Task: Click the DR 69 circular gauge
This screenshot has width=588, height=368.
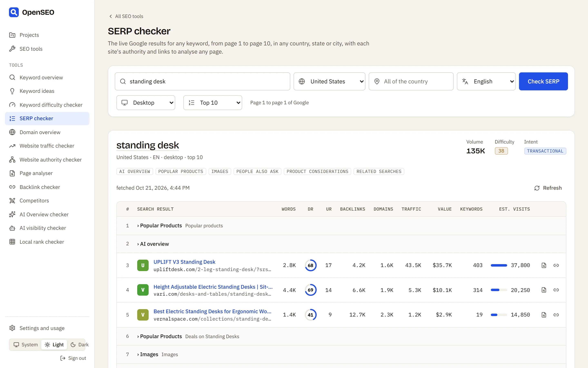Action: tap(311, 290)
